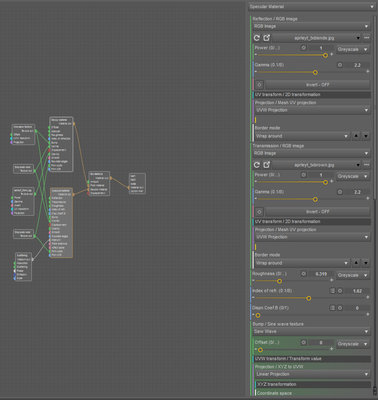Screen dimensions: 378x400
Task: Click the Mix material output pin
Action: (x=111, y=178)
